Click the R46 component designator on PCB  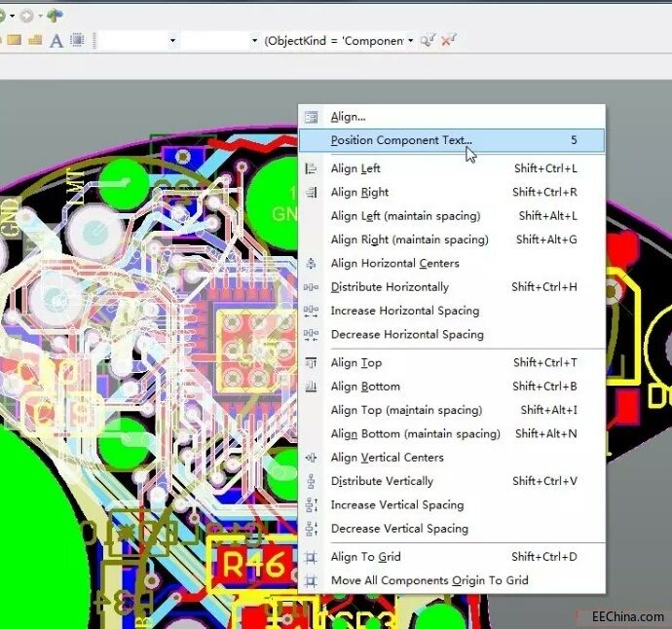(x=255, y=564)
